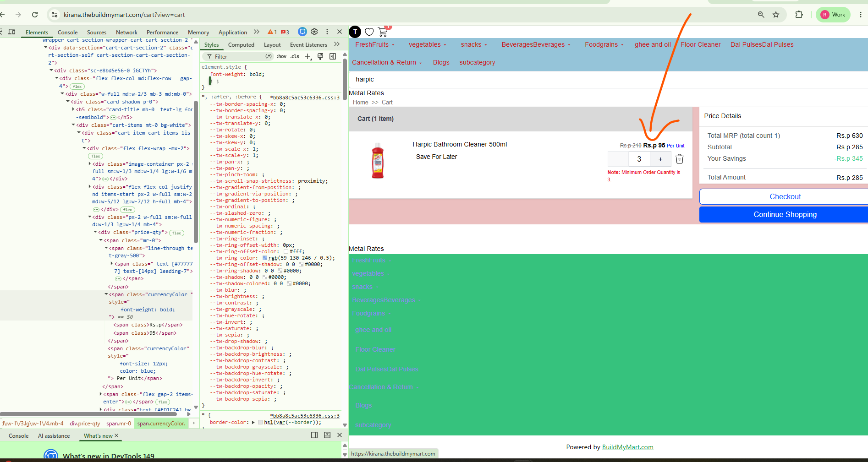Collapse the bottom drawer with the dock icon
Viewport: 868px width, 462px height.
(x=327, y=435)
